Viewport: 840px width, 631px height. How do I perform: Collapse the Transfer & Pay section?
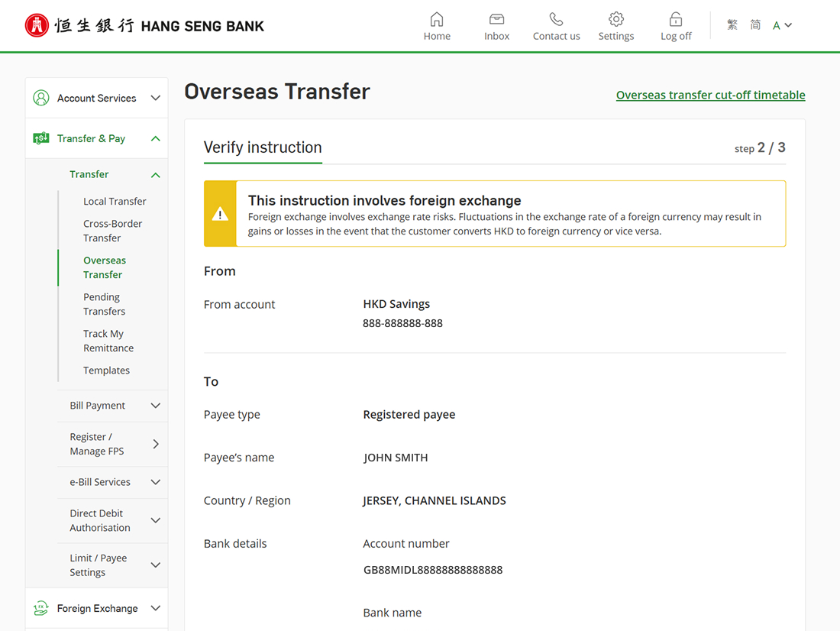(x=155, y=138)
